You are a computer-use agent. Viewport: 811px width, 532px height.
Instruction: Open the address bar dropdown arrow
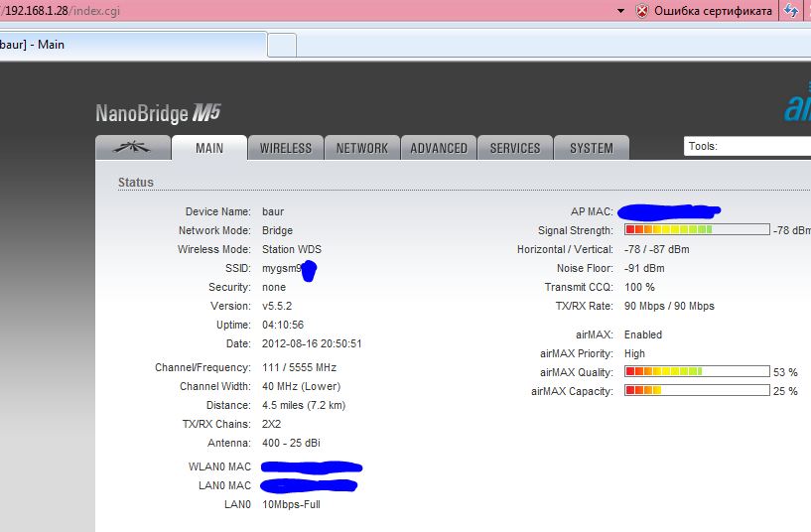tap(621, 11)
